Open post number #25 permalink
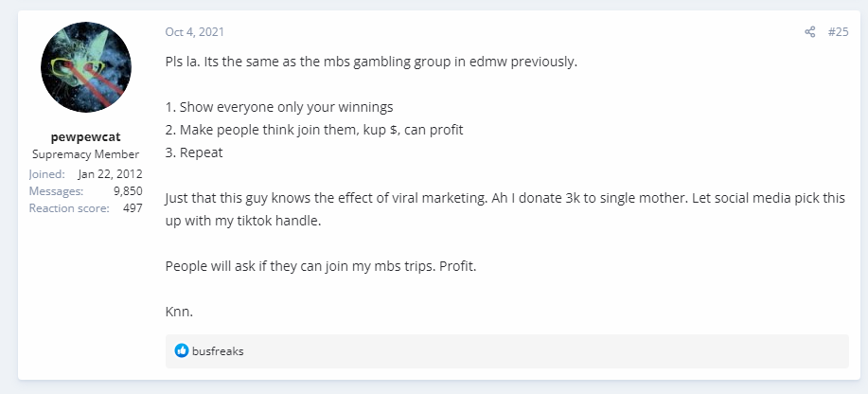Screen dimensions: 868x394 point(838,32)
